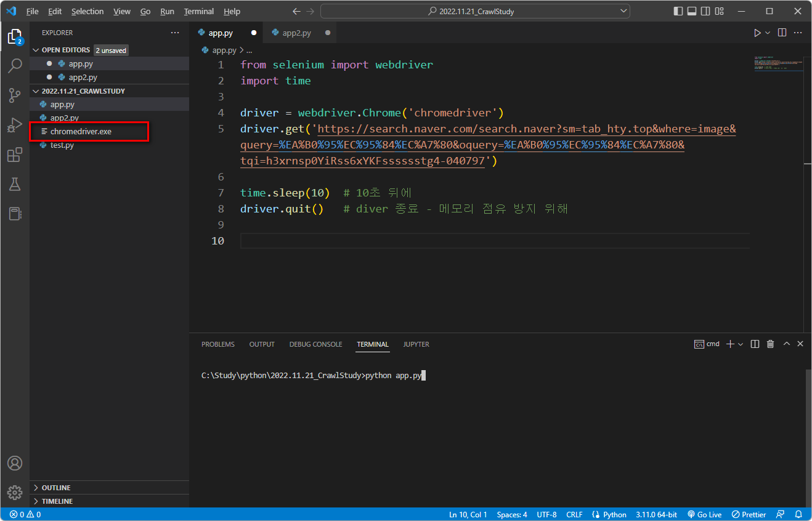Split the terminal using the split icon
Screen dimensions: 812x521
pos(755,344)
